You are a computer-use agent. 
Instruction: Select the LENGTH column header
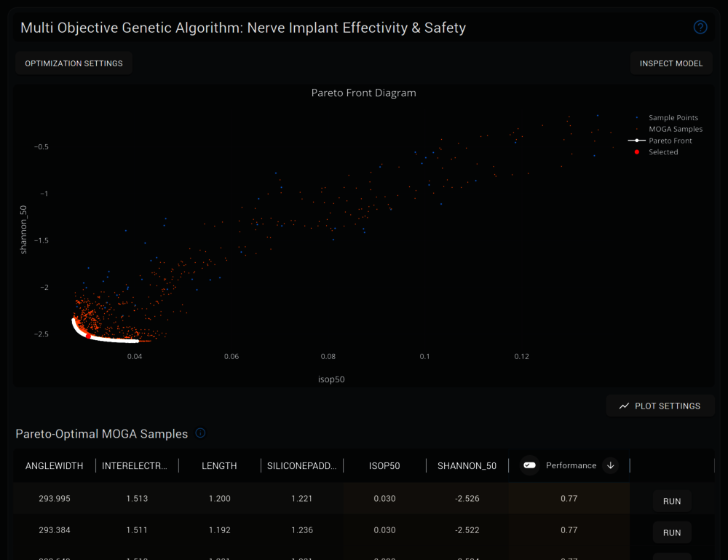(219, 466)
